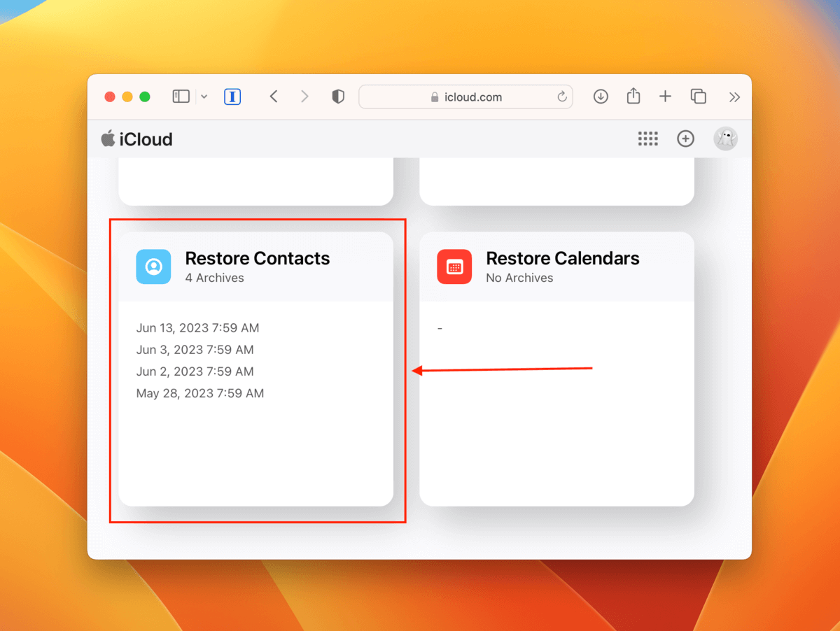Maximize the window with green button

point(145,97)
